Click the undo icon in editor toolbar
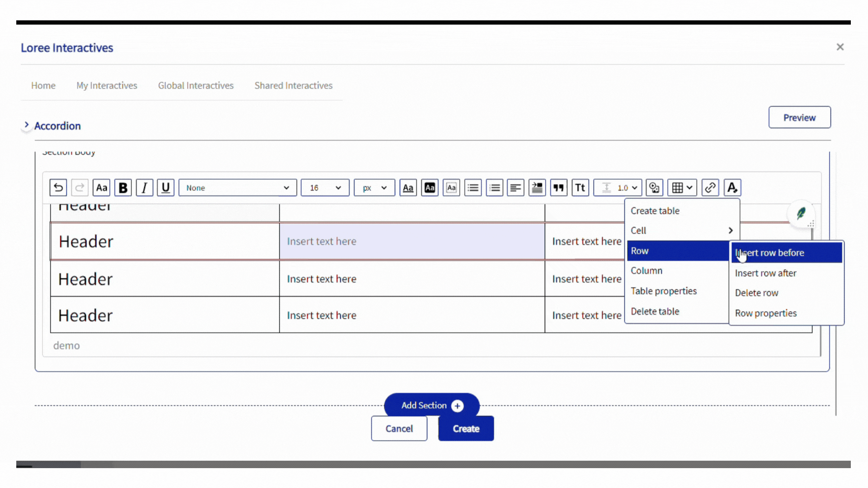The height and width of the screenshot is (488, 868). [x=58, y=188]
